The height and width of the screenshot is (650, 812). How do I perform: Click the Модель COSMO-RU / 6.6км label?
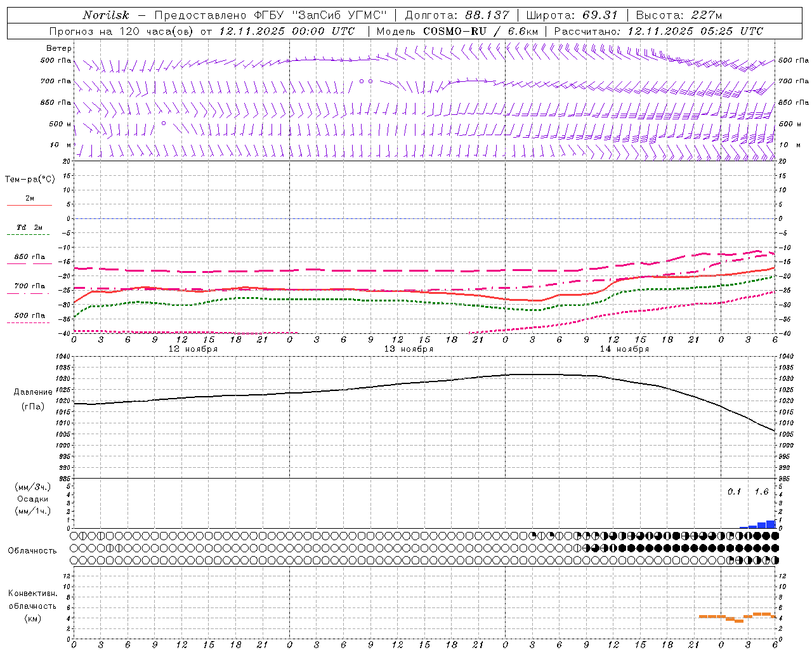tap(457, 31)
